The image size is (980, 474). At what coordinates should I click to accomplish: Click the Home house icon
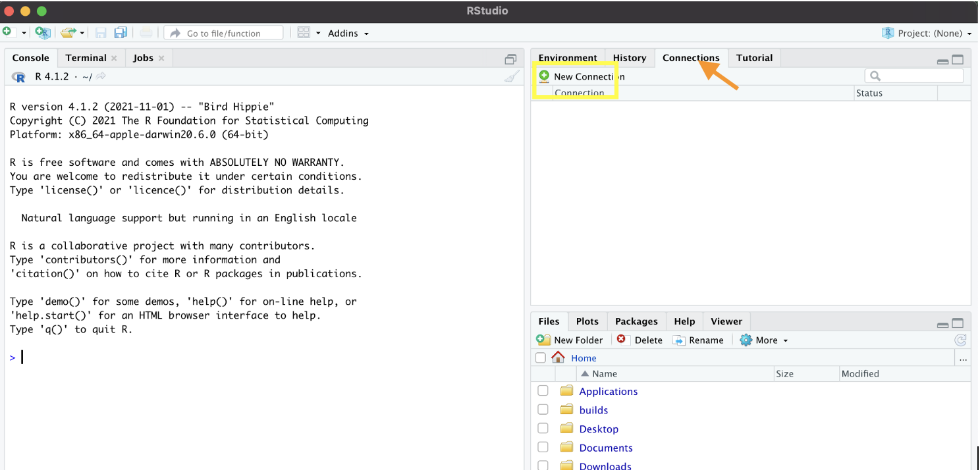(558, 357)
